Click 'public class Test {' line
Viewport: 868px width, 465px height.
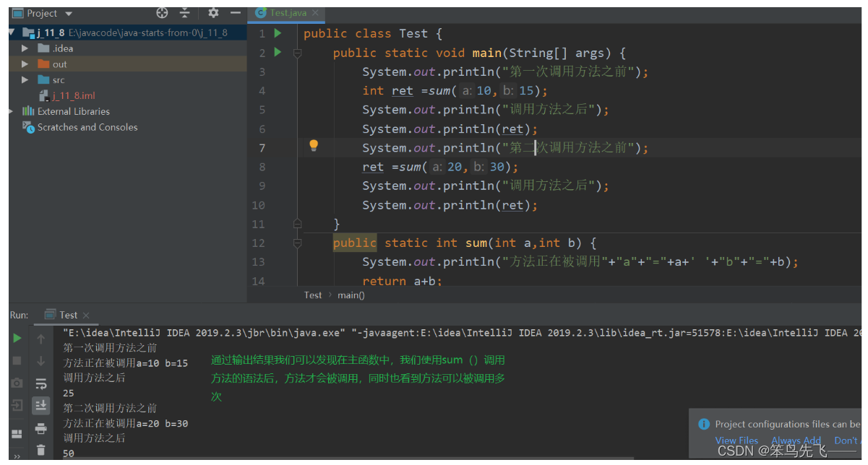point(373,33)
